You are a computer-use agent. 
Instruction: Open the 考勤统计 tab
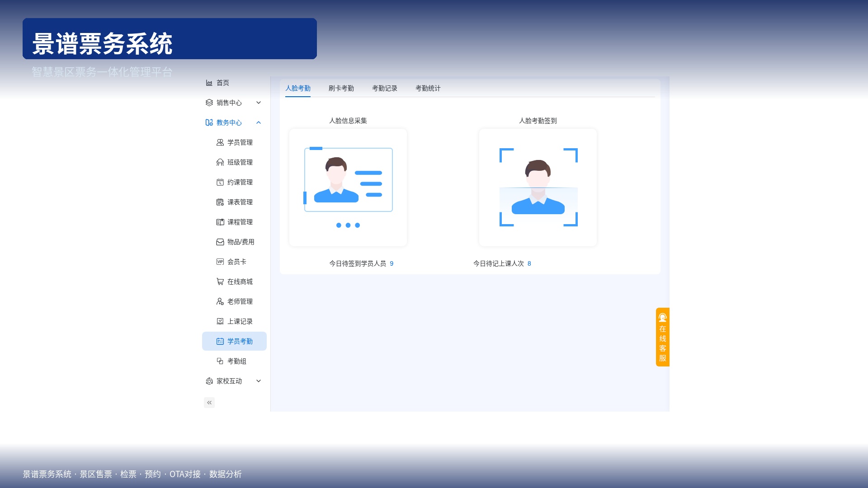(428, 88)
